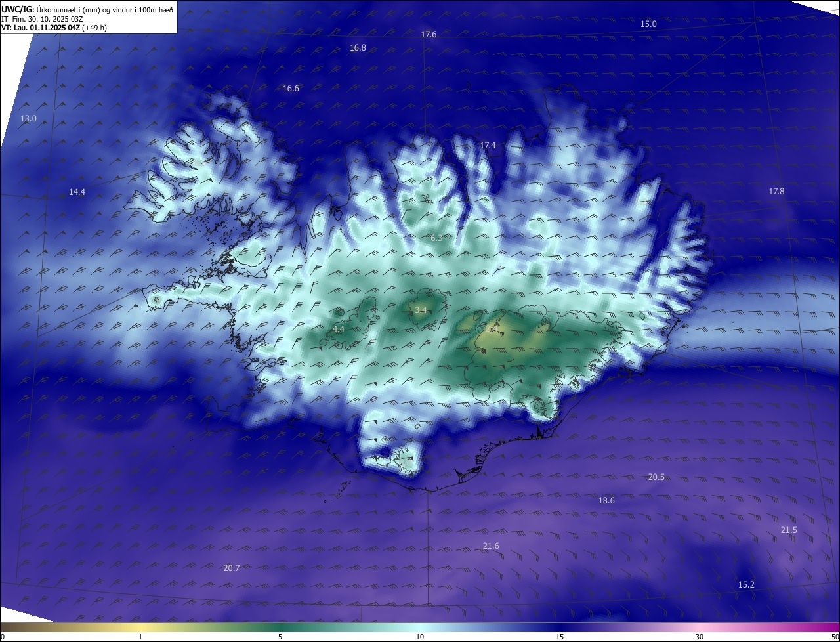Screen dimensions: 840x642
Task: Click the 'IT: Fim. 30. 10. 2025 03Z' line
Action: click(x=43, y=19)
